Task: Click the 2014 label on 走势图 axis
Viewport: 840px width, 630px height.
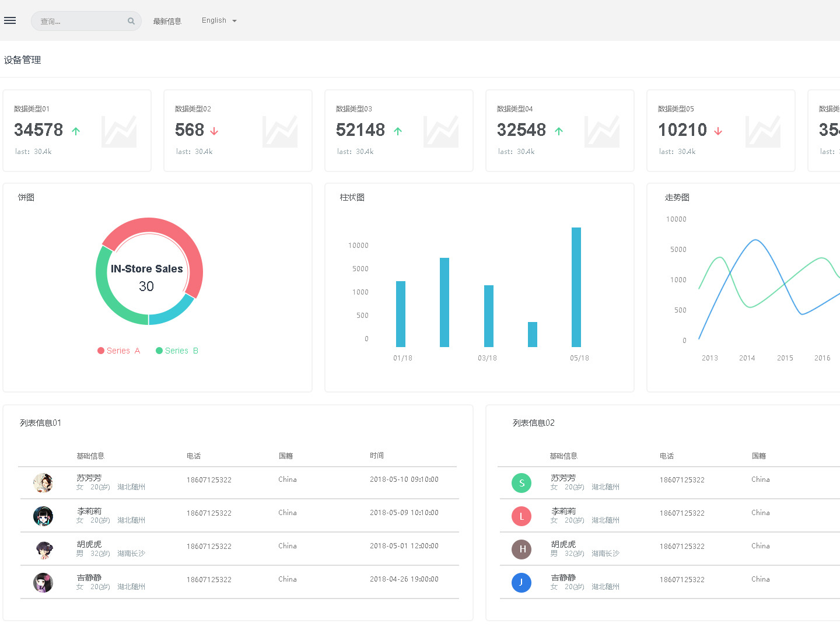Action: pyautogui.click(x=747, y=358)
